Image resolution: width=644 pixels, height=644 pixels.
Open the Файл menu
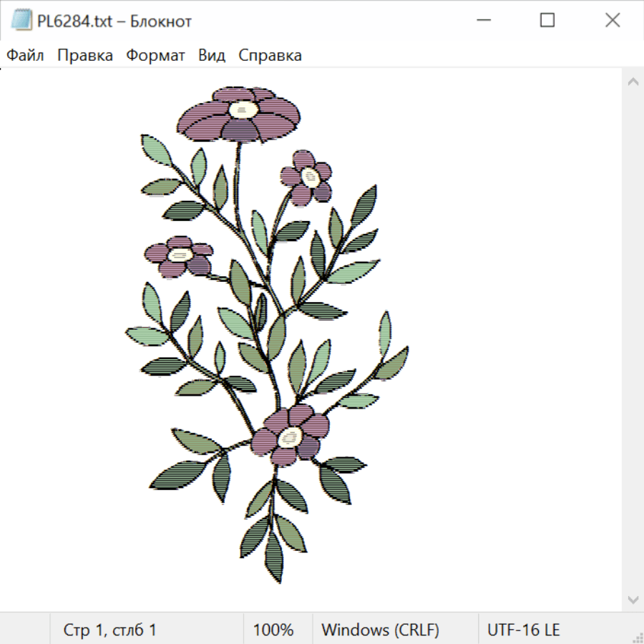coord(25,56)
